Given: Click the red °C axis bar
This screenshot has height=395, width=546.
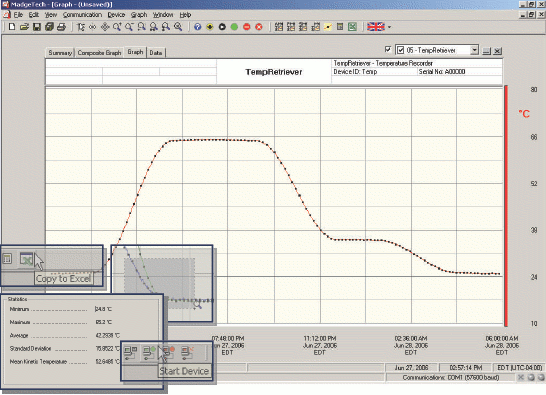Looking at the screenshot, I should pyautogui.click(x=506, y=206).
